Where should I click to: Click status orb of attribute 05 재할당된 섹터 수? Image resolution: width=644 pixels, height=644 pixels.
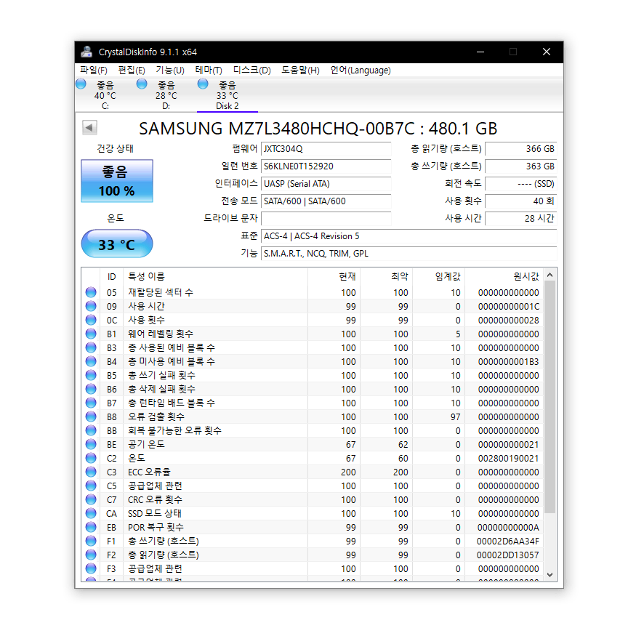point(91,292)
